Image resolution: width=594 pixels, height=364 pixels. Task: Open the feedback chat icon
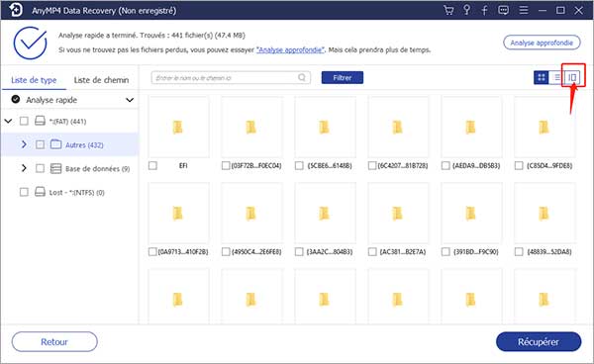(x=503, y=10)
